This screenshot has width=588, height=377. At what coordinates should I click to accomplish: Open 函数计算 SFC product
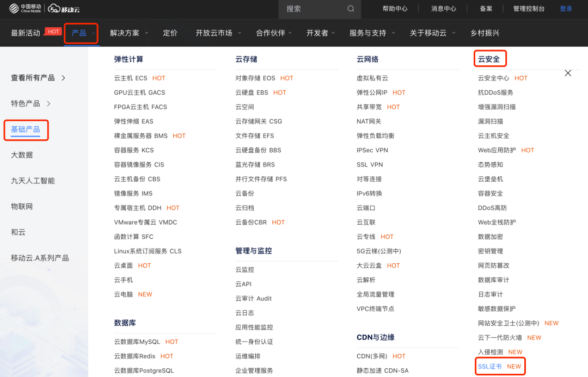(133, 237)
